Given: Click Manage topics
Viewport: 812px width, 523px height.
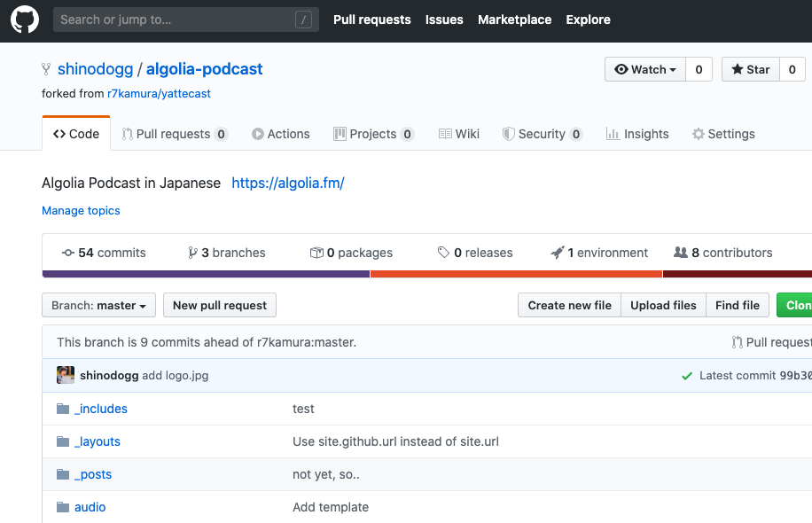Looking at the screenshot, I should [81, 211].
